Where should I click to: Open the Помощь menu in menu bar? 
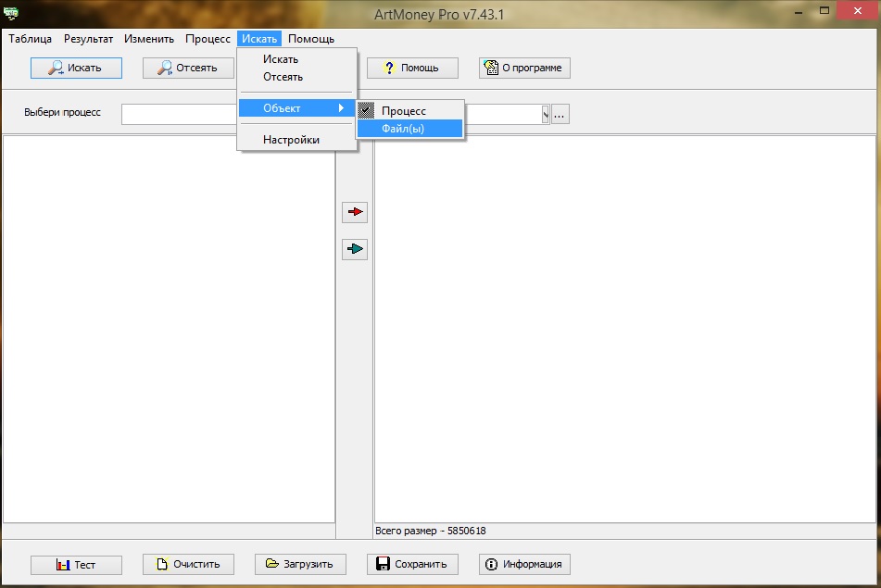[311, 39]
